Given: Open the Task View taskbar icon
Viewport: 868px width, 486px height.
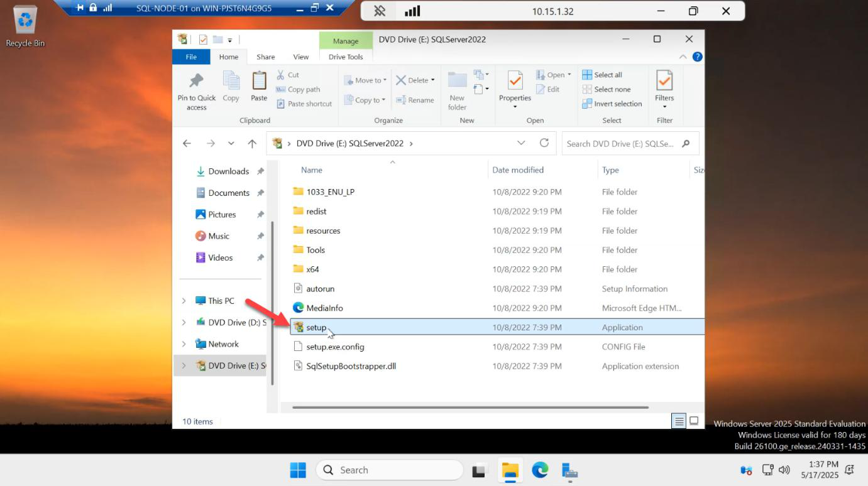Looking at the screenshot, I should 480,470.
